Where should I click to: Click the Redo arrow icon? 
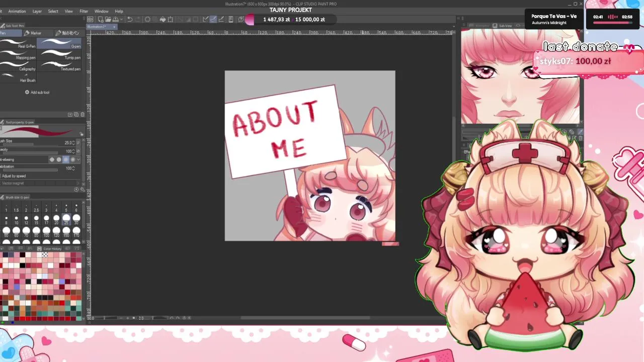(138, 19)
